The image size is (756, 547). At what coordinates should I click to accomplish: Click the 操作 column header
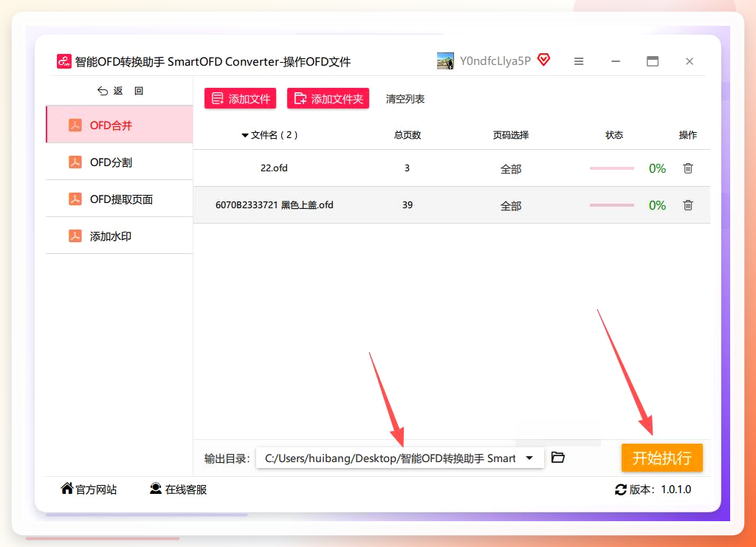click(687, 135)
